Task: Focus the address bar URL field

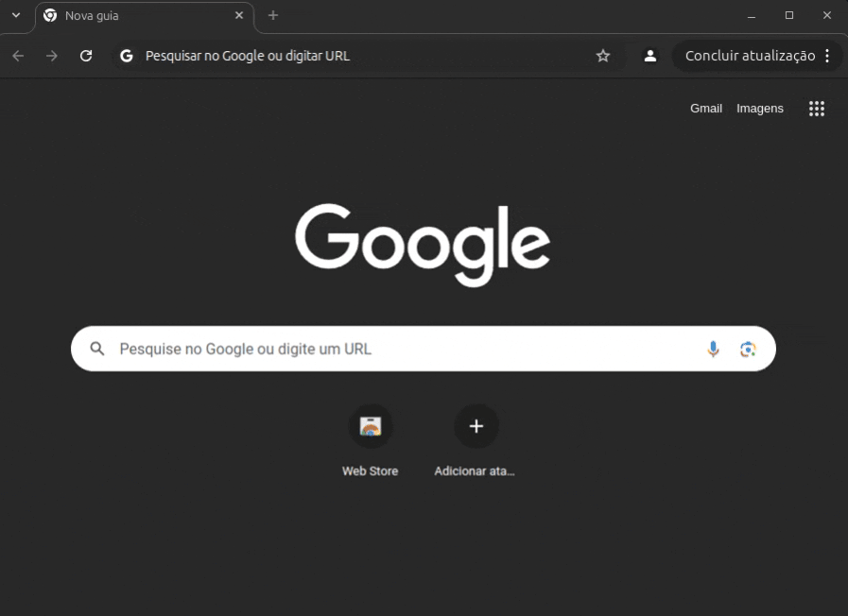Action: tap(368, 56)
